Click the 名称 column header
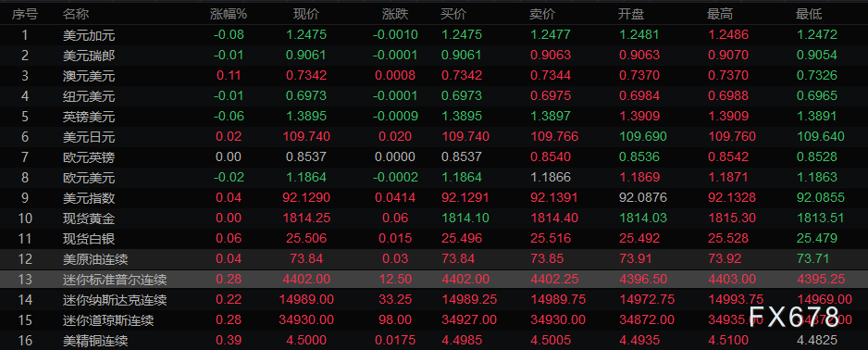The width and height of the screenshot is (868, 350). (x=76, y=14)
